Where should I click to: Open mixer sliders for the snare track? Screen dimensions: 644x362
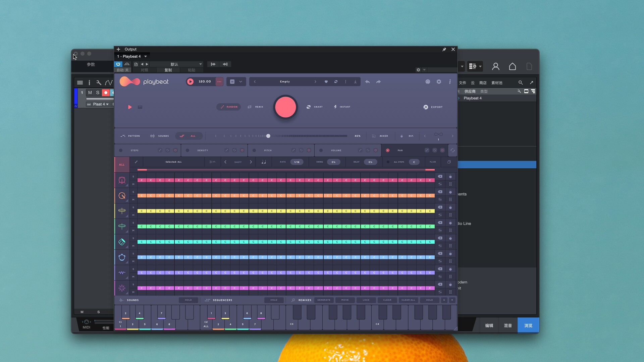coord(440,199)
